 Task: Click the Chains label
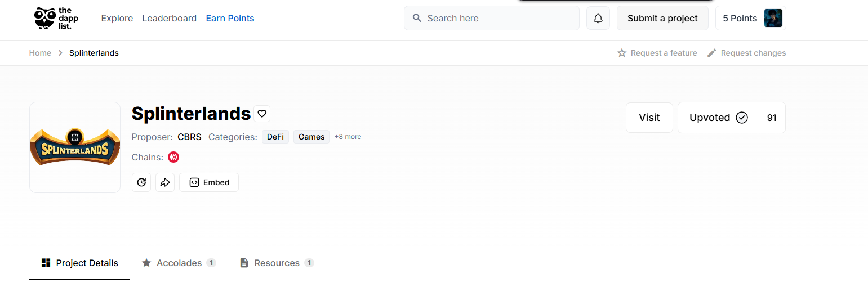coord(148,157)
